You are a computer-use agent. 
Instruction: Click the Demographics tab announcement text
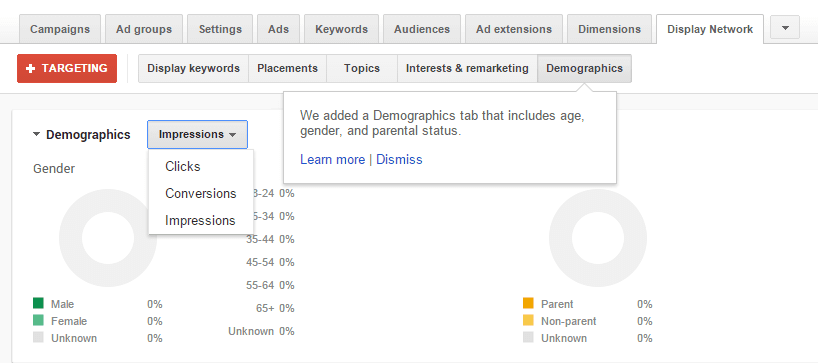click(x=442, y=123)
